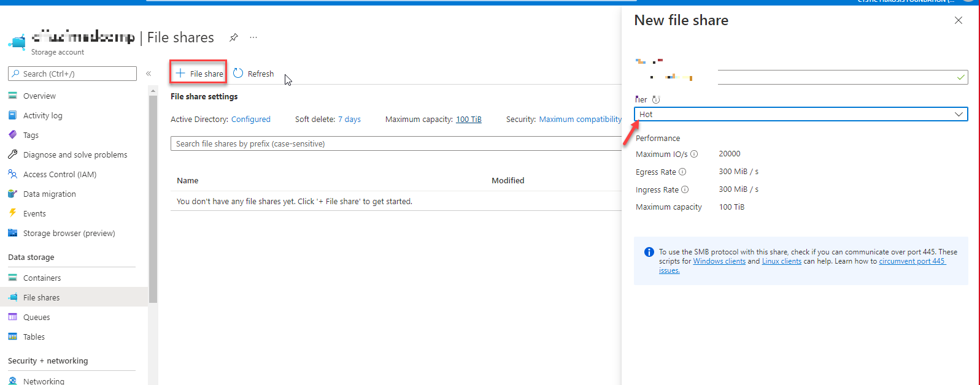This screenshot has height=385, width=980.
Task: Click the Containers icon
Action: point(12,278)
